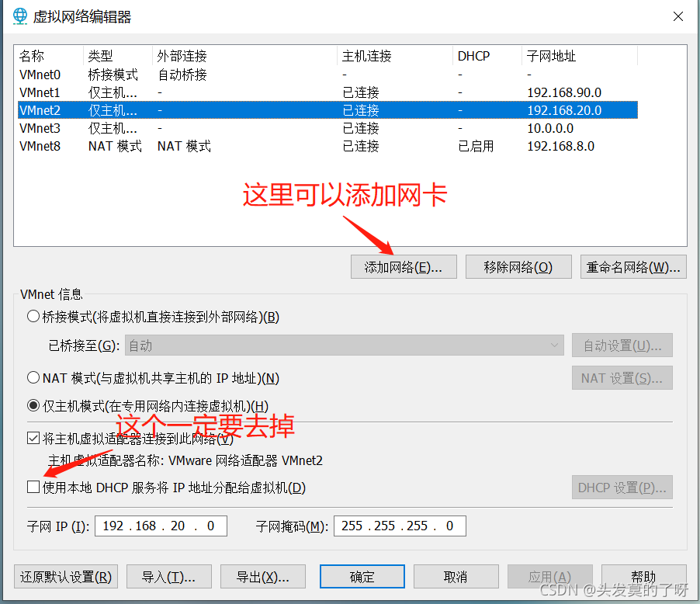The image size is (700, 604).
Task: Select 桥接模式 radio button
Action: (33, 317)
